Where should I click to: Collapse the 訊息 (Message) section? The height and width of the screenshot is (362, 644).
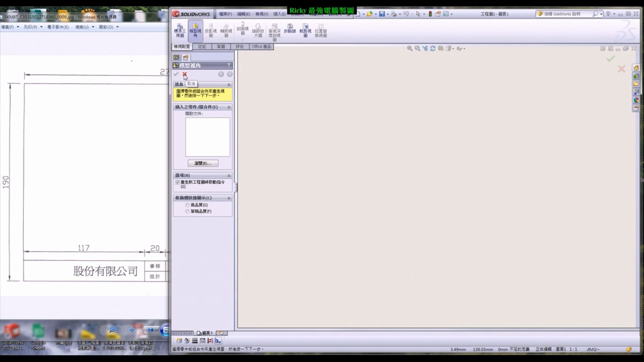click(x=229, y=84)
